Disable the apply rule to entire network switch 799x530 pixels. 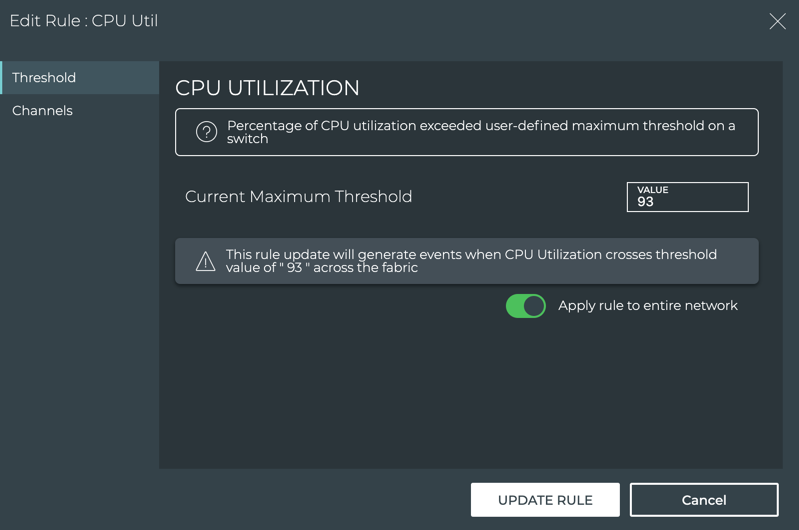pyautogui.click(x=526, y=306)
